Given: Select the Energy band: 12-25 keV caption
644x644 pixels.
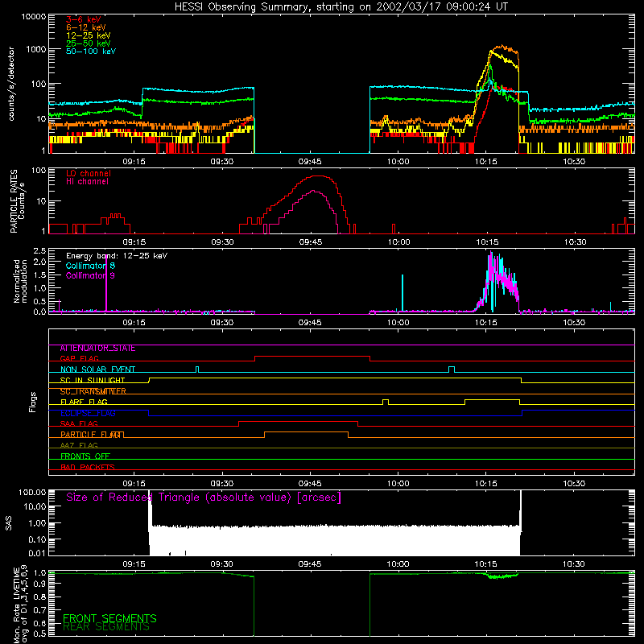Looking at the screenshot, I should (x=117, y=256).
